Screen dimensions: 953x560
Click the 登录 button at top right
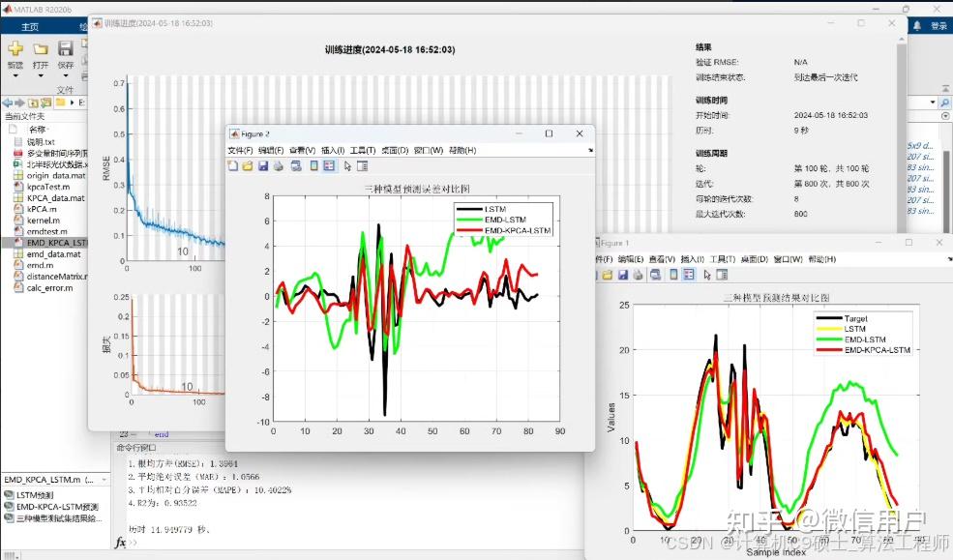[x=938, y=26]
